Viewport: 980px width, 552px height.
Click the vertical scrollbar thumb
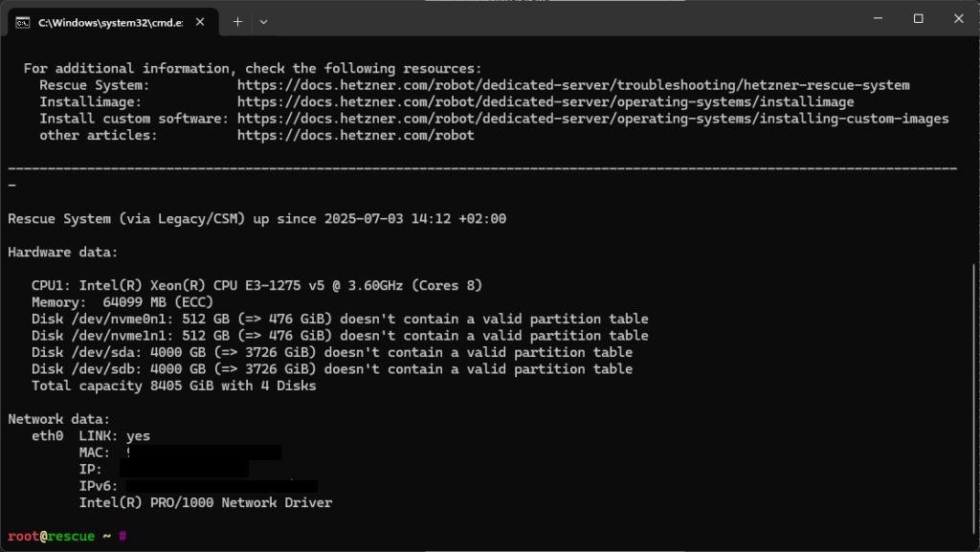point(975,404)
